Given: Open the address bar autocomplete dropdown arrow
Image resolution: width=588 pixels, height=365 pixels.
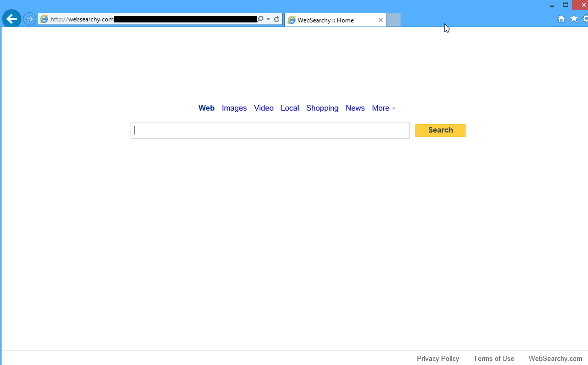Looking at the screenshot, I should pos(268,19).
